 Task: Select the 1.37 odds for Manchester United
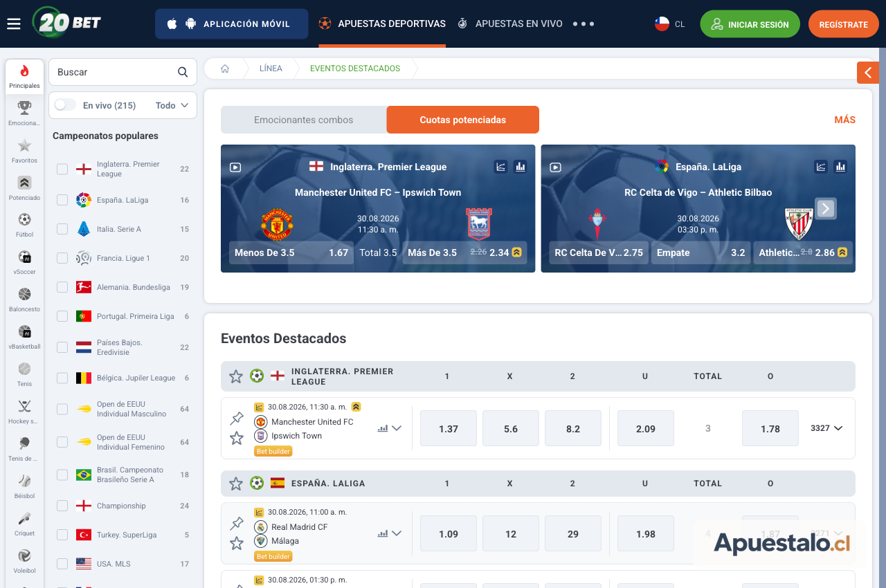(449, 428)
